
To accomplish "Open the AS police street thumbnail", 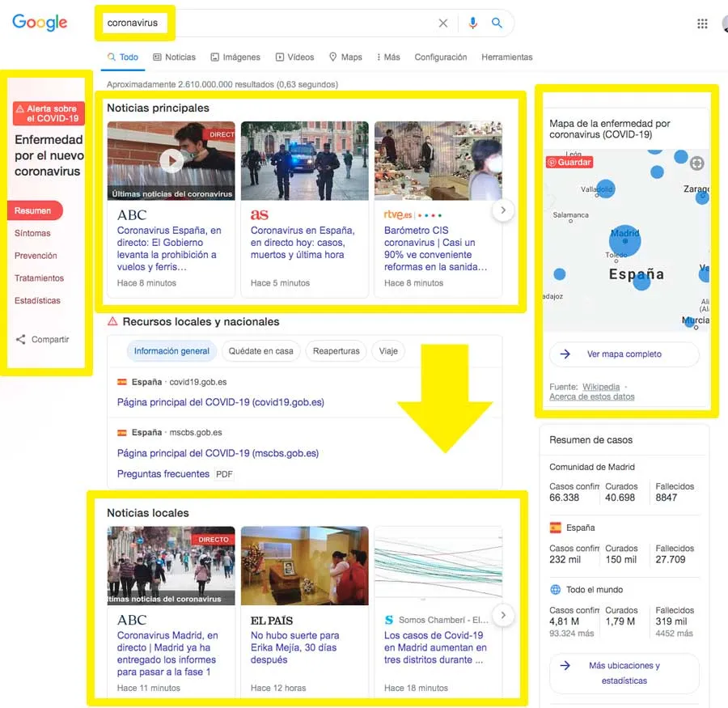I will (305, 161).
